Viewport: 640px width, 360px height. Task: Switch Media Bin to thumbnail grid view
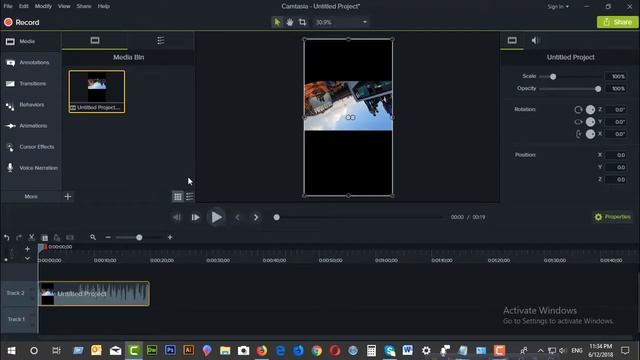pyautogui.click(x=178, y=197)
